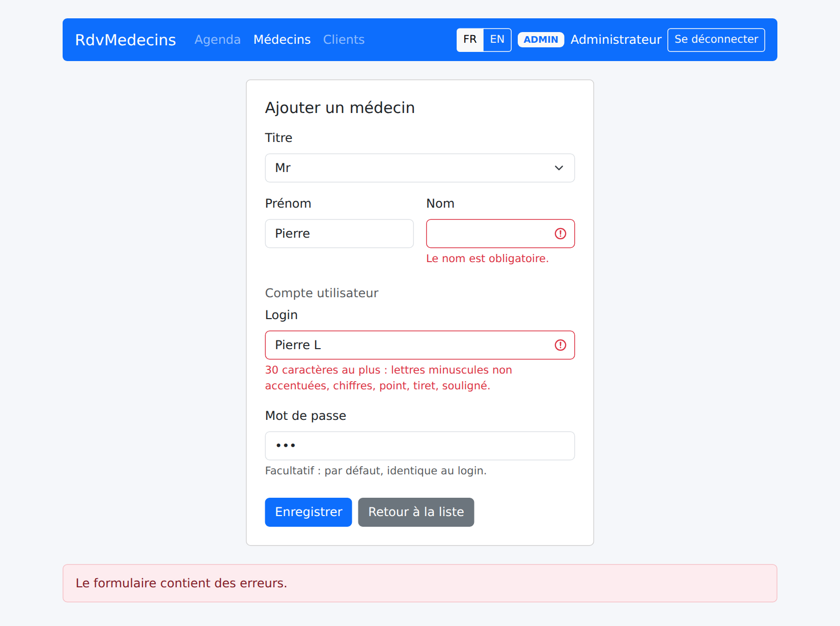840x626 pixels.
Task: Open the Clients menu item
Action: tap(344, 40)
